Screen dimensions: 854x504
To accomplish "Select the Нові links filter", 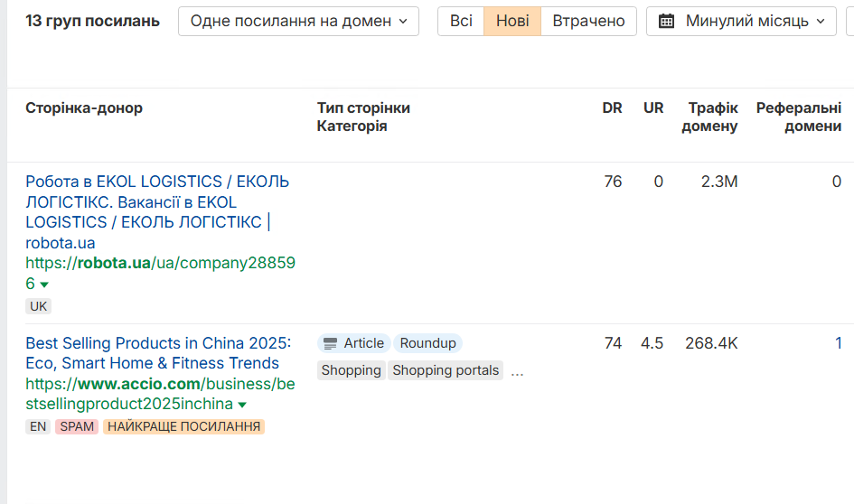I will click(x=512, y=21).
